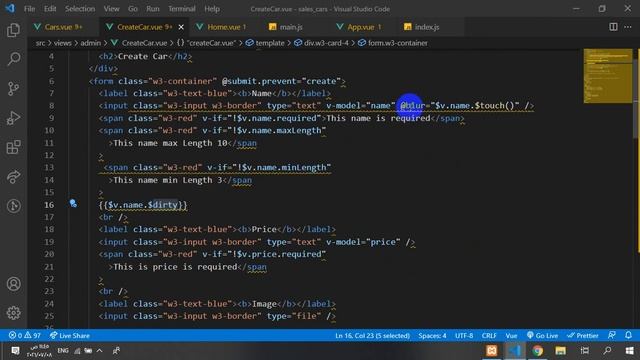
Task: Open File Explorer in the taskbar
Action: pyautogui.click(x=560, y=351)
